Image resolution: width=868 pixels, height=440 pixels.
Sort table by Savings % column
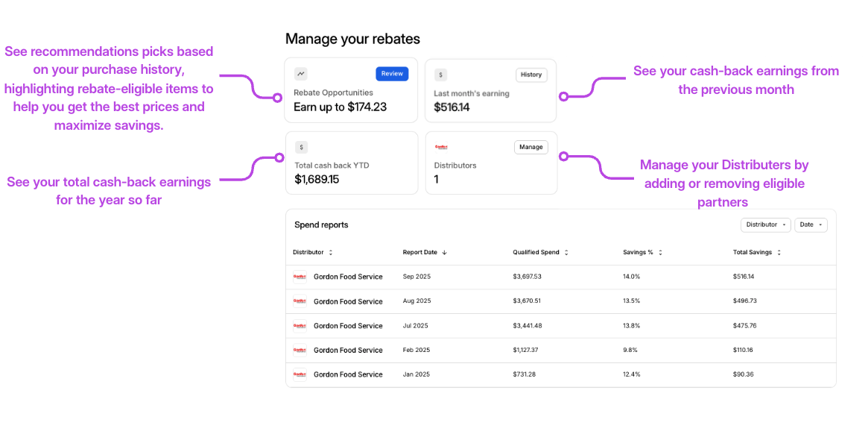coord(642,253)
